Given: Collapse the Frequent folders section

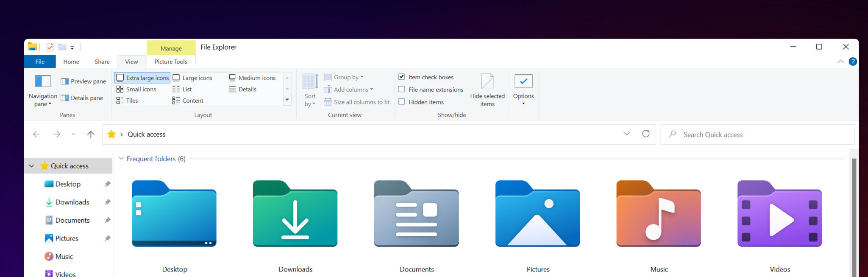Looking at the screenshot, I should (121, 159).
